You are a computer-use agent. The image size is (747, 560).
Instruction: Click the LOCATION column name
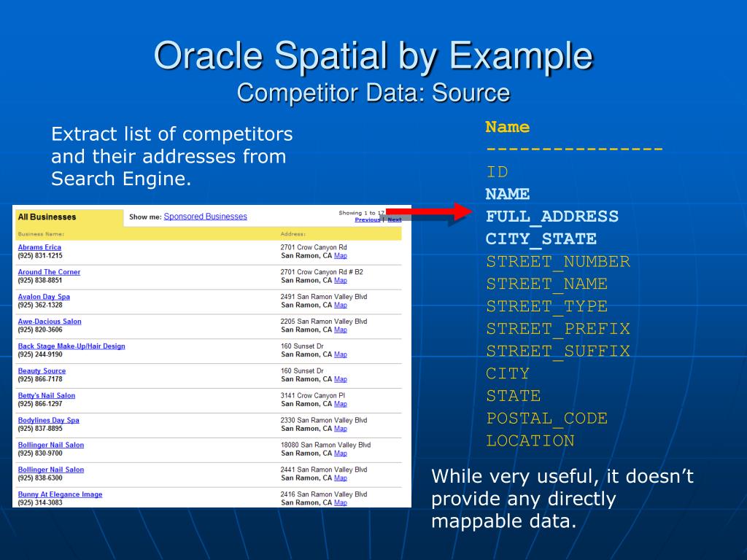point(530,441)
